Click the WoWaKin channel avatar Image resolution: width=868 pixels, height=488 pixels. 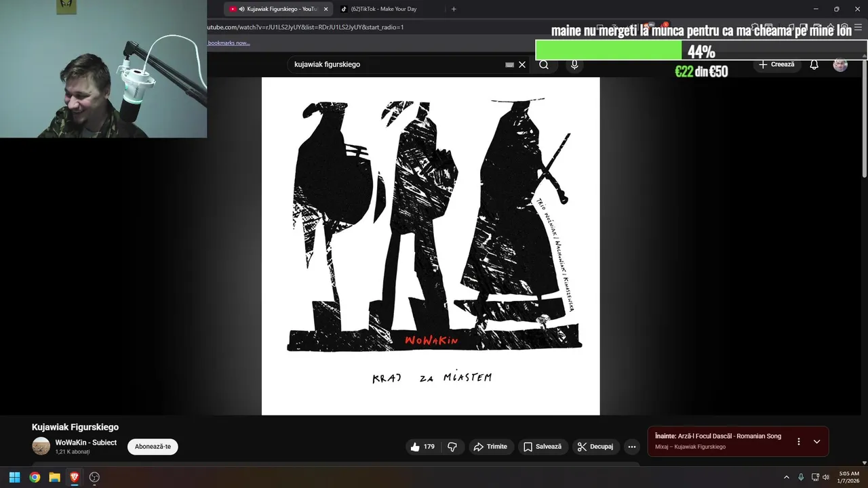point(41,446)
